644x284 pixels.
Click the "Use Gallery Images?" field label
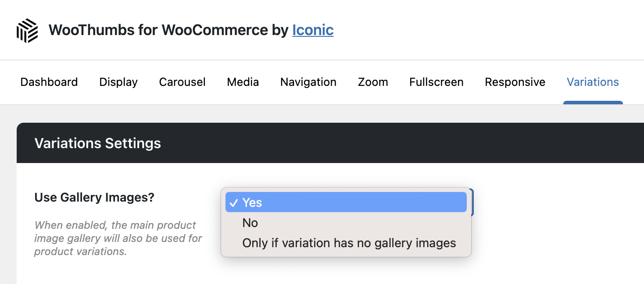(94, 198)
